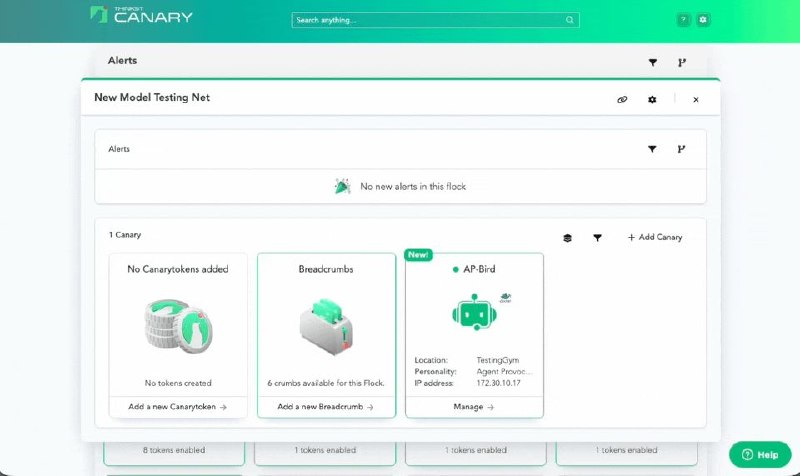This screenshot has width=800, height=476.
Task: Click the 'Agent Provoc...' personality value
Action: coord(504,371)
